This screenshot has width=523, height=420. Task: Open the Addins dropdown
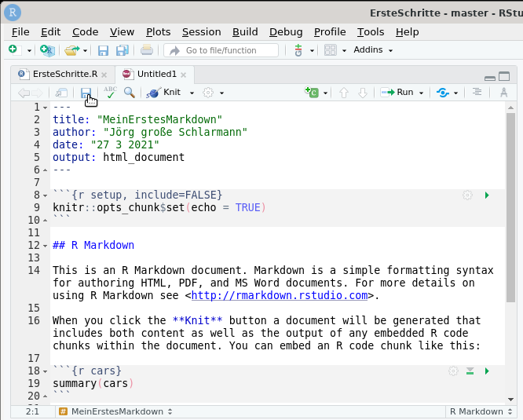pos(373,49)
